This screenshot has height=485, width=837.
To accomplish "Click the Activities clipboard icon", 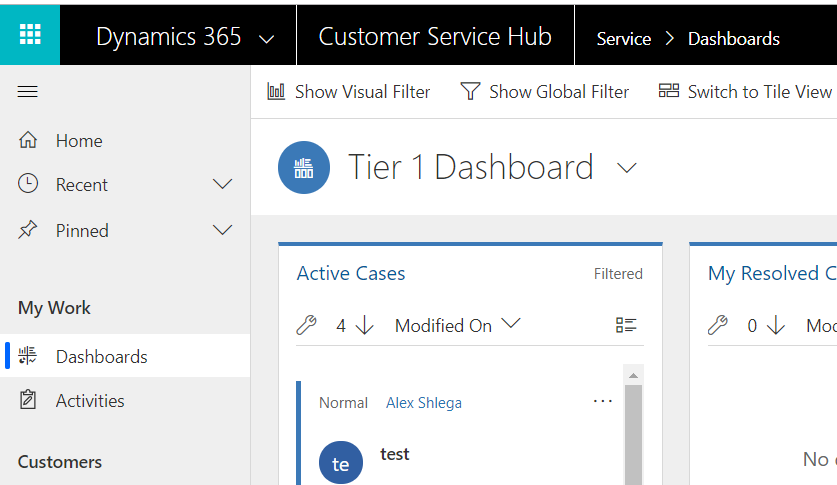I will [28, 400].
